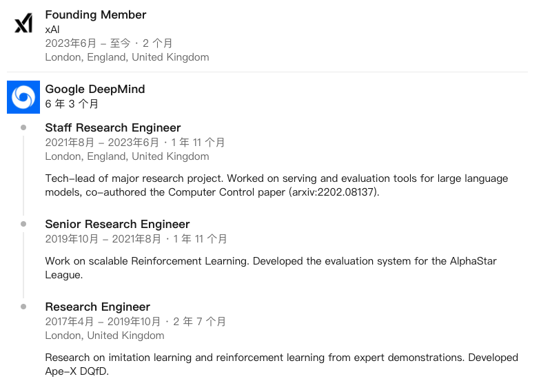Click the 2017年4月 – 2019年10月 date range
The image size is (541, 392).
[x=103, y=322]
